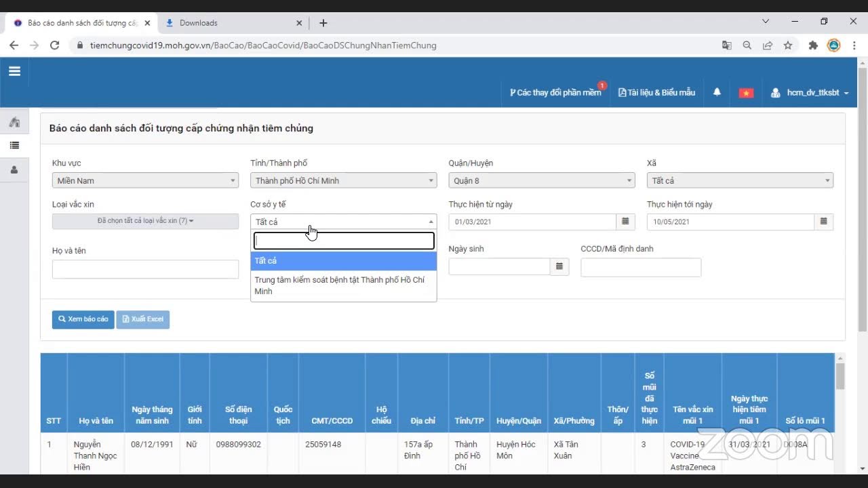Click the sidebar list icon
Viewport: 868px width, 488px height.
[x=14, y=145]
